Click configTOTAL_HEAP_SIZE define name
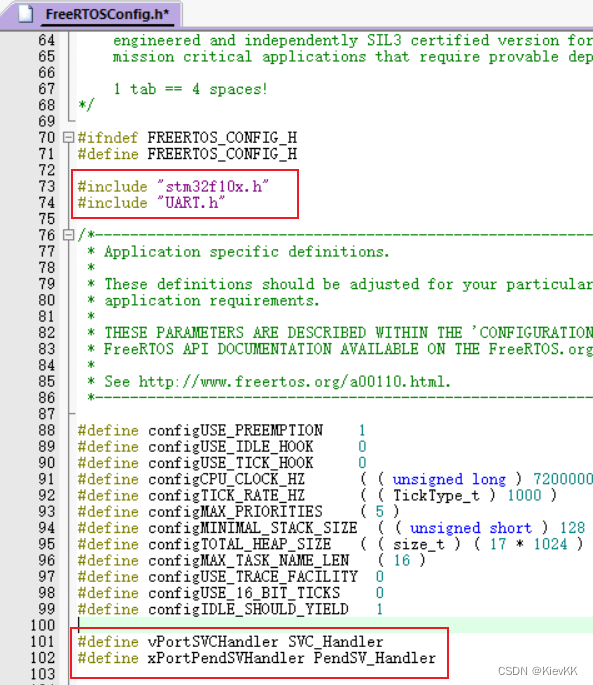Image resolution: width=593 pixels, height=685 pixels. 239,544
